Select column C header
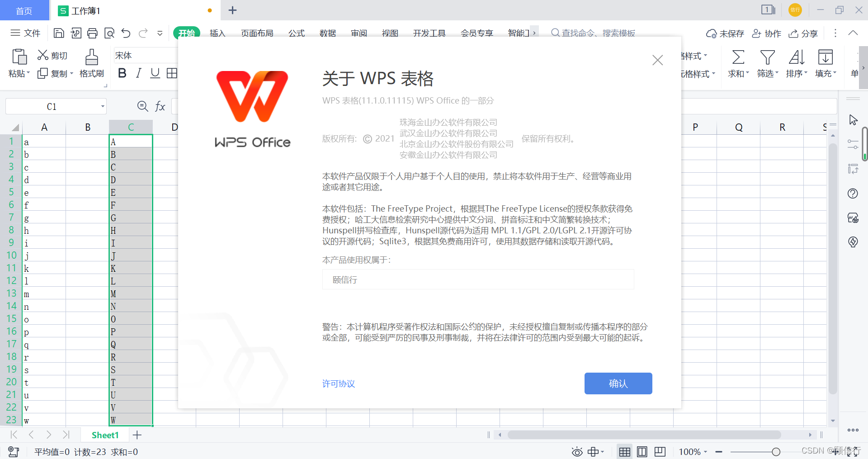The height and width of the screenshot is (459, 868). 131,127
